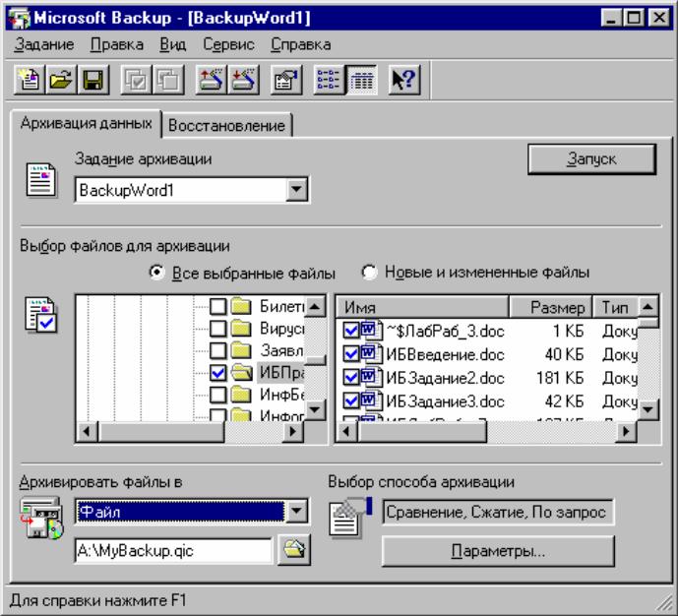678x616 pixels.
Task: Select the ИБЗадание3.doc file name
Action: (x=445, y=401)
